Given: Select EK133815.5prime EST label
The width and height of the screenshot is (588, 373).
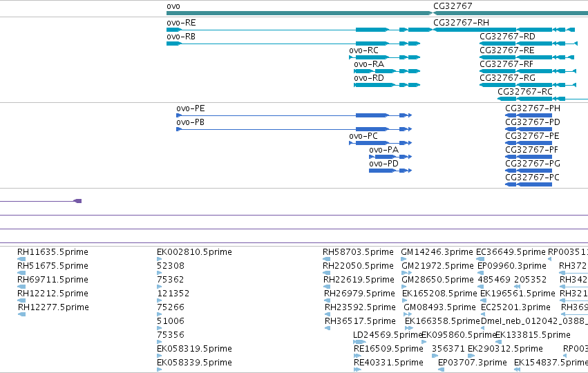Looking at the screenshot, I should [x=533, y=335].
